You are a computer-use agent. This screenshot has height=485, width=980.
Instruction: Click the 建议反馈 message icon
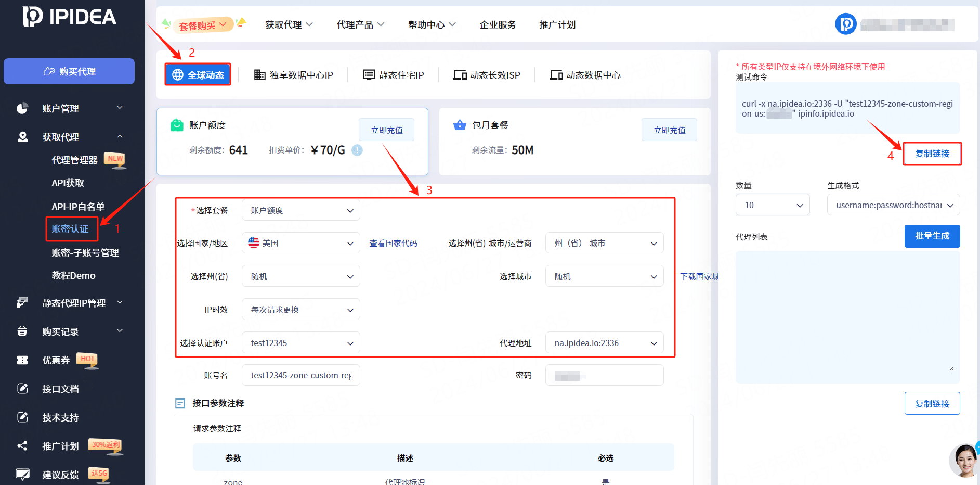point(22,474)
